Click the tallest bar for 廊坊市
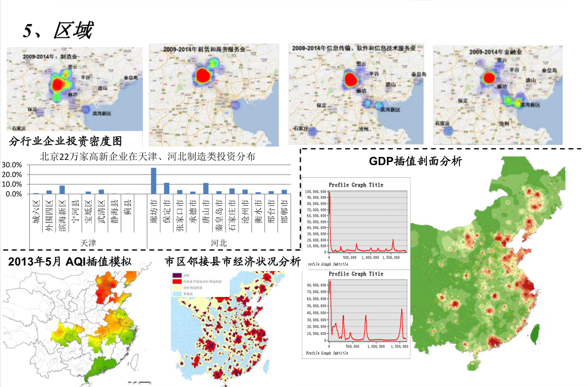Image resolution: width=588 pixels, height=387 pixels. 153,181
